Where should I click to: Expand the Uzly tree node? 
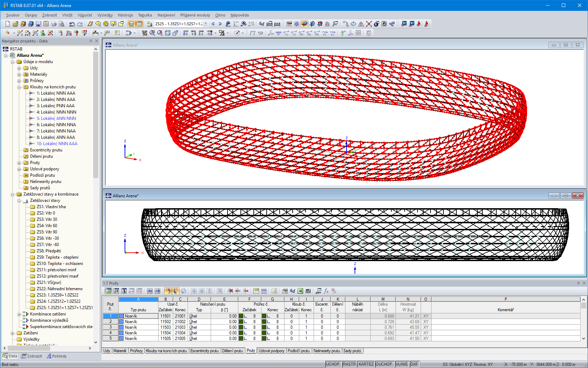(20, 68)
